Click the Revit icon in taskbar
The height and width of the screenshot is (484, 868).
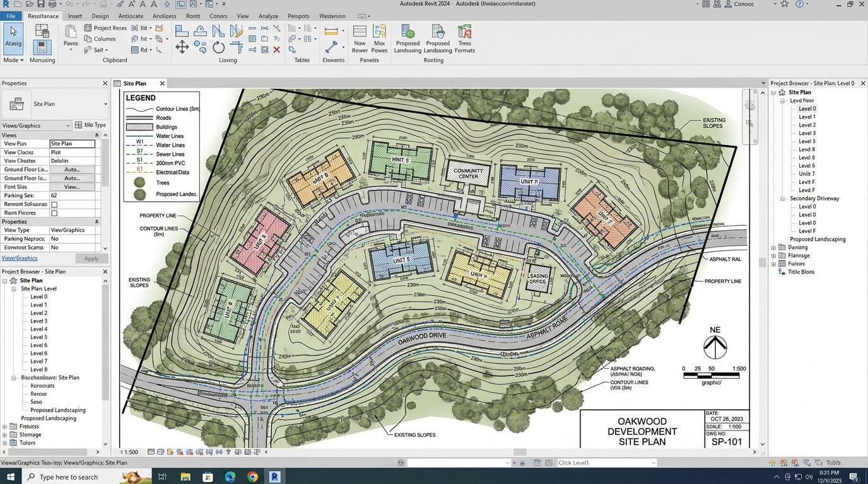274,477
